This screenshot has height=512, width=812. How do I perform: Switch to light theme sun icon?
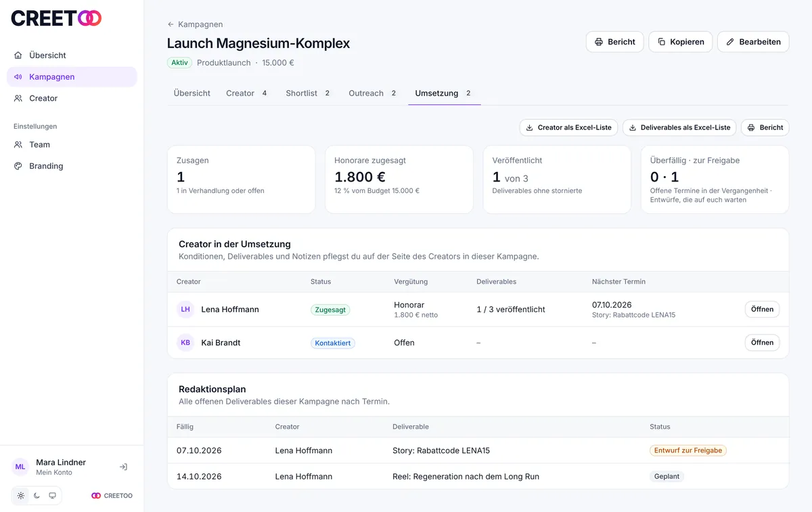pyautogui.click(x=21, y=496)
